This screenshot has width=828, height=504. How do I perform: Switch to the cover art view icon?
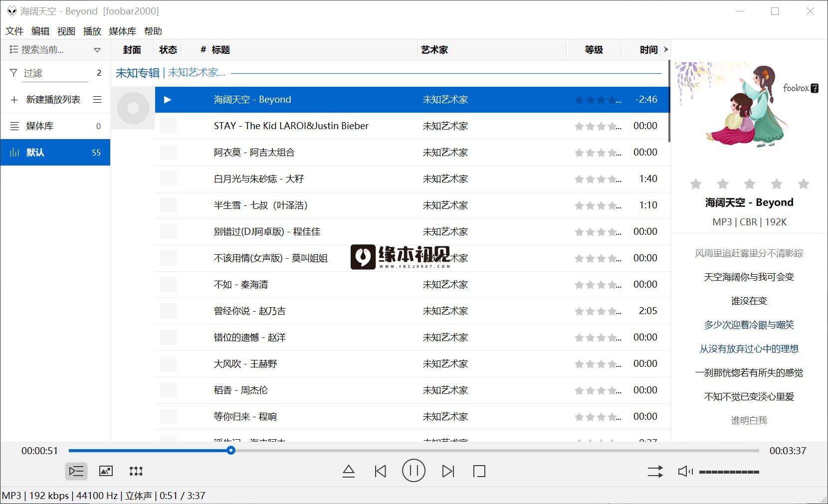[106, 471]
